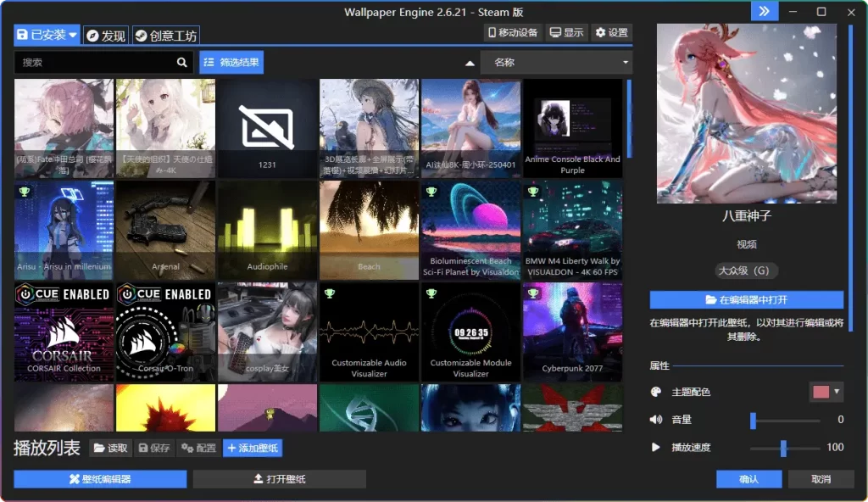Open the 设置 settings page

(x=612, y=33)
